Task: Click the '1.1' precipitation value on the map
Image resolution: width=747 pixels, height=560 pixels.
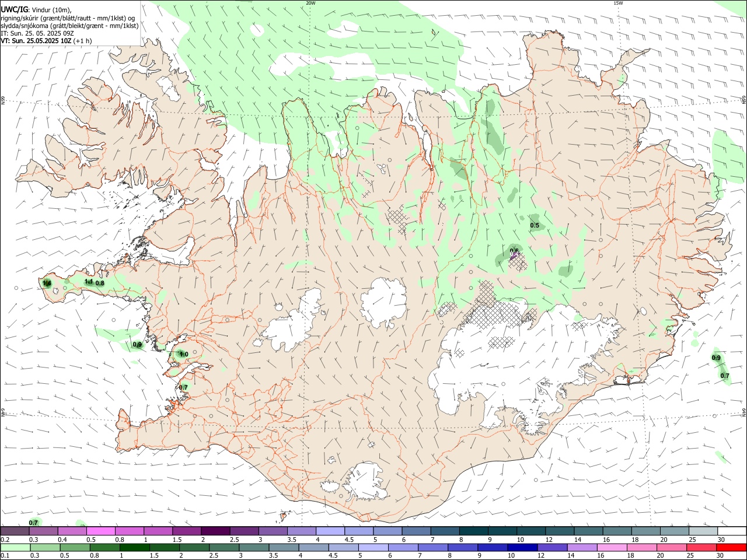Action: point(89,282)
